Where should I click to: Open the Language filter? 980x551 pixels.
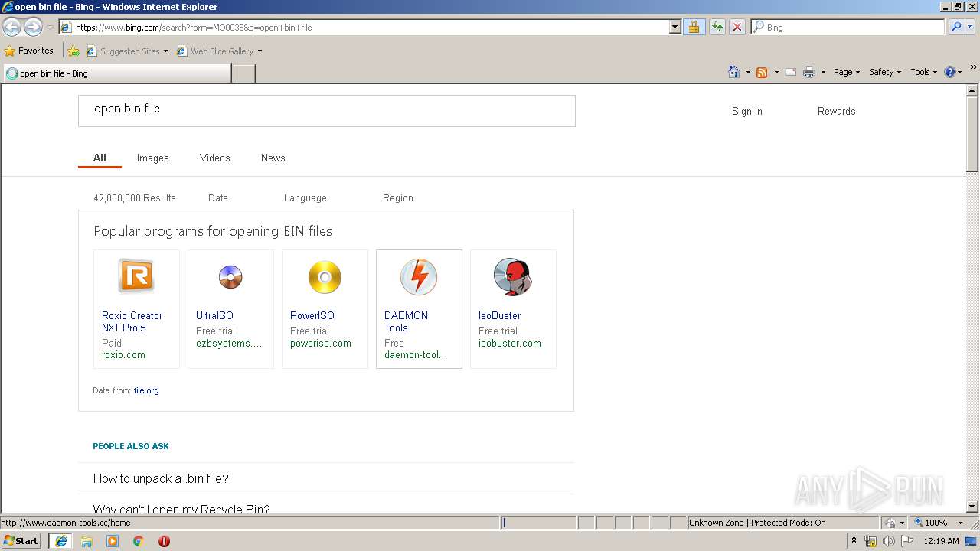click(305, 197)
